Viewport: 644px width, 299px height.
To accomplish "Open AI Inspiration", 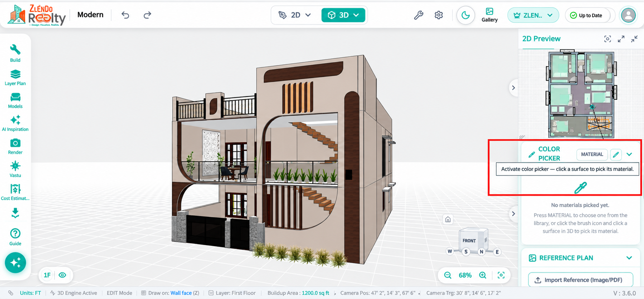I will click(15, 123).
